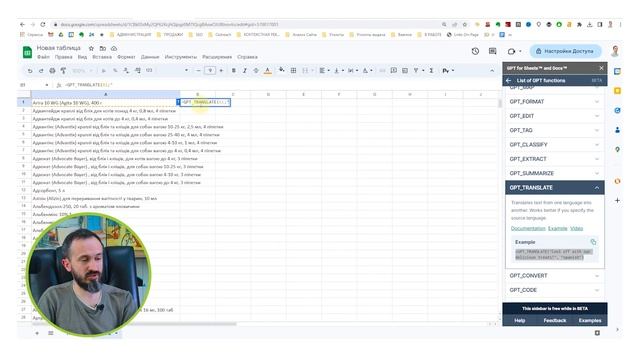Click the redo arrow in the toolbar
Viewport: 640px width, 360px height.
click(x=41, y=71)
